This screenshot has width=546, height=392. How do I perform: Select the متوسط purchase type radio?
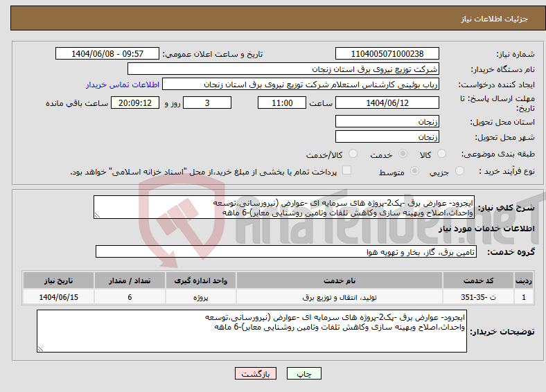click(415, 170)
